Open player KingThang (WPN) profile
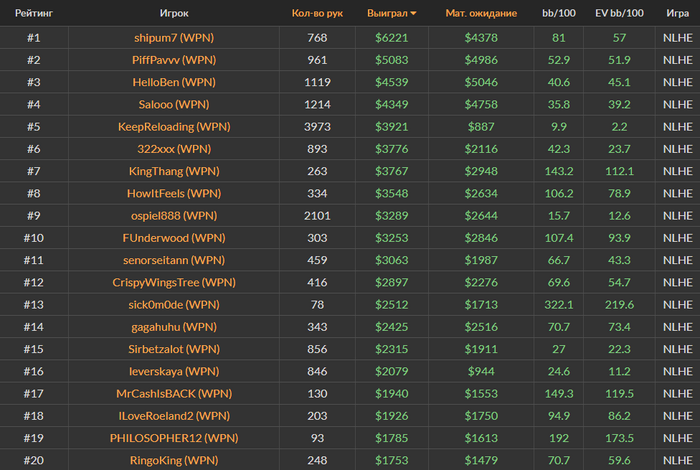The image size is (700, 470). coord(174,171)
